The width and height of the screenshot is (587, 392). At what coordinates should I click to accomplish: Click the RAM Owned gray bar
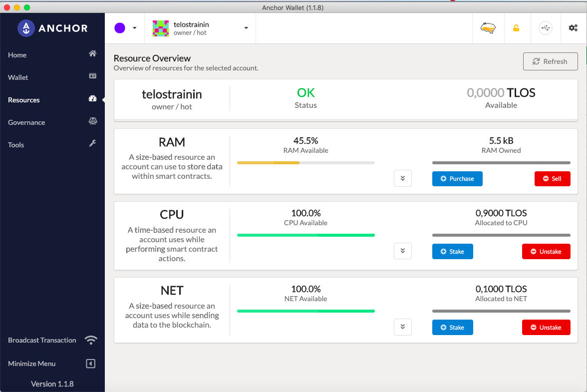pyautogui.click(x=501, y=163)
